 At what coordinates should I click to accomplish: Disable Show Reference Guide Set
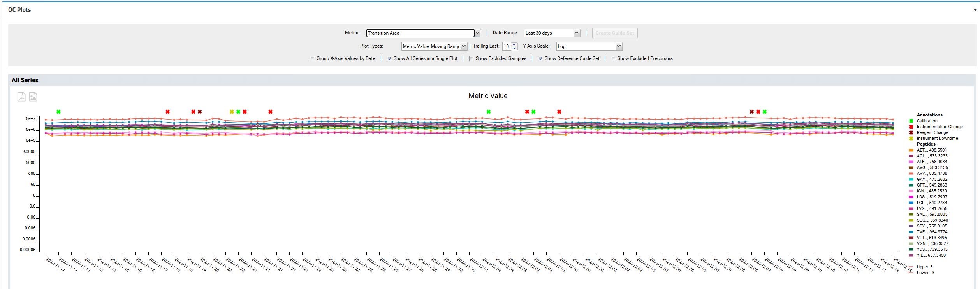(x=540, y=59)
